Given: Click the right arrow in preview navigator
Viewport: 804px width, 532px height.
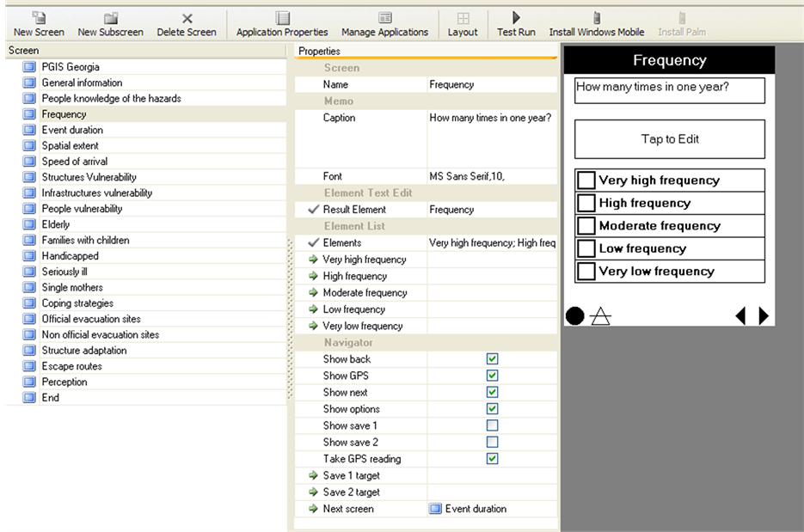Looking at the screenshot, I should pyautogui.click(x=764, y=316).
